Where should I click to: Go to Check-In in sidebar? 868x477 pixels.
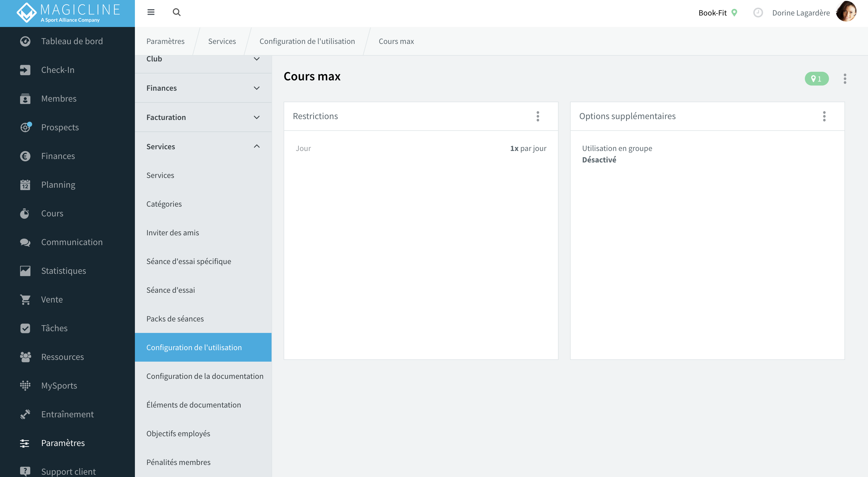coord(67,70)
